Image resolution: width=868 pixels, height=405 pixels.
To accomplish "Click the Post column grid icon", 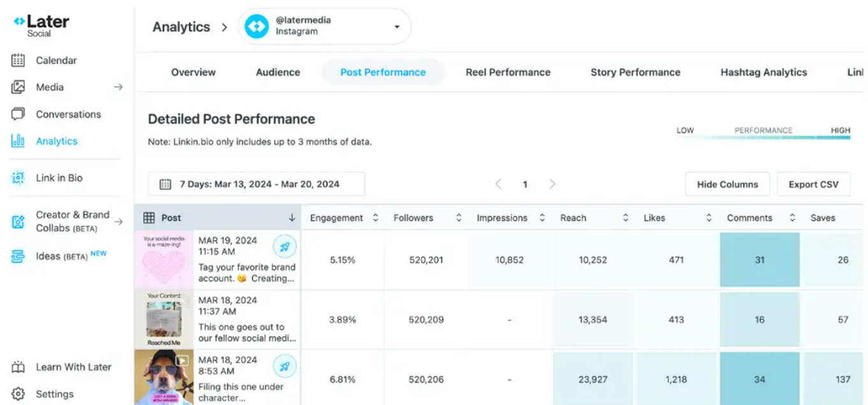I will point(149,218).
